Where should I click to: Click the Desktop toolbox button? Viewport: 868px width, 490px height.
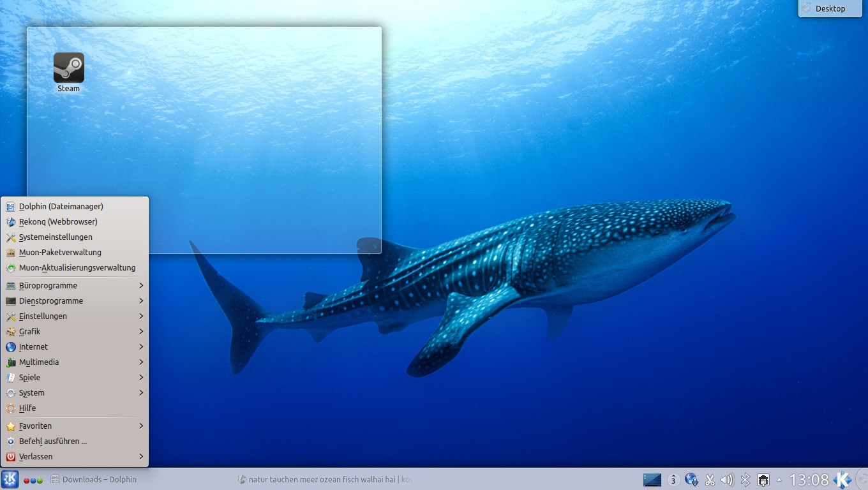pyautogui.click(x=830, y=8)
